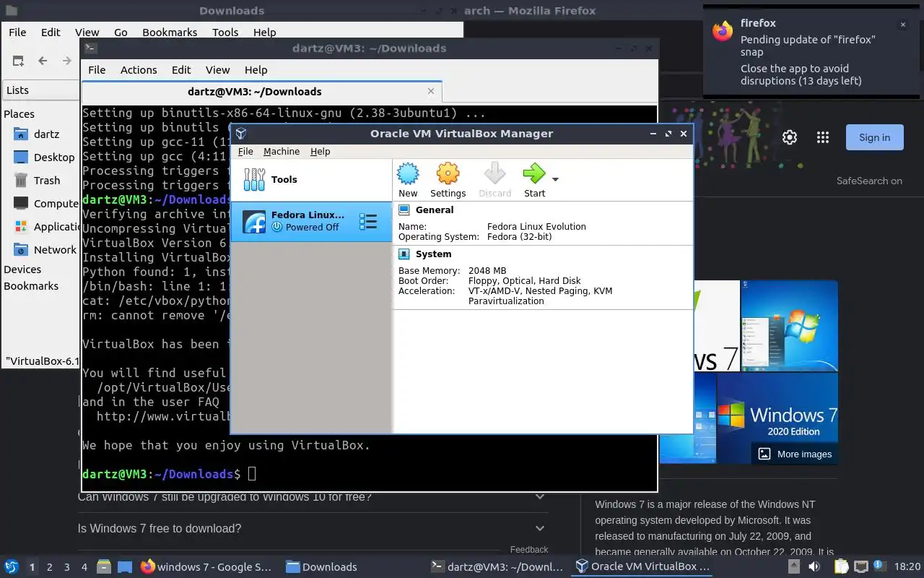Image resolution: width=924 pixels, height=578 pixels.
Task: Open the Start button dropdown arrow
Action: pos(555,179)
